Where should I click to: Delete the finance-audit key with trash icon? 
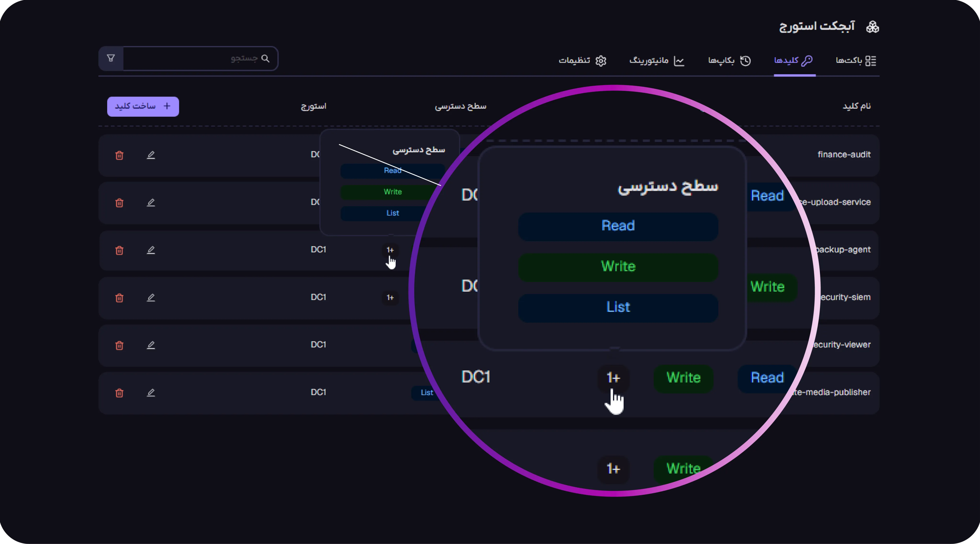tap(119, 155)
